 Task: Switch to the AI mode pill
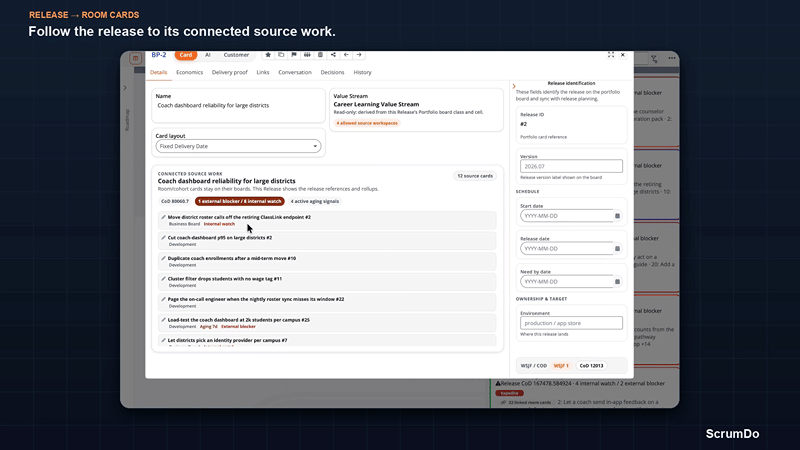point(208,55)
